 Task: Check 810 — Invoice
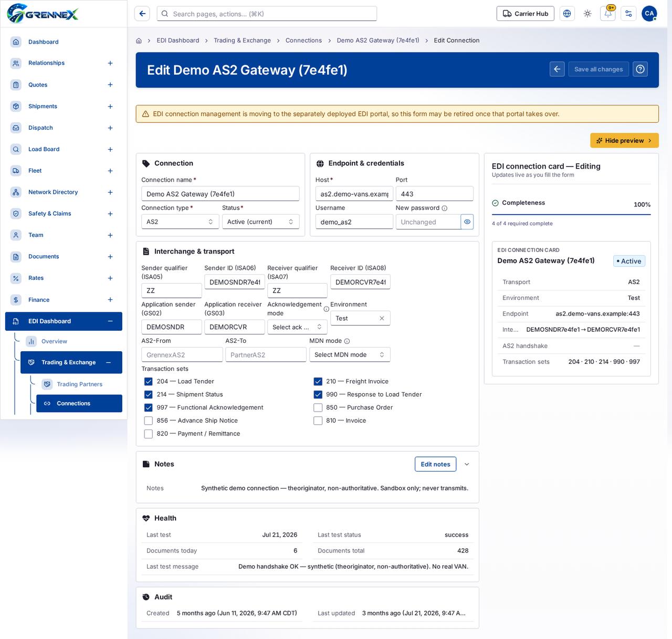[x=318, y=421]
